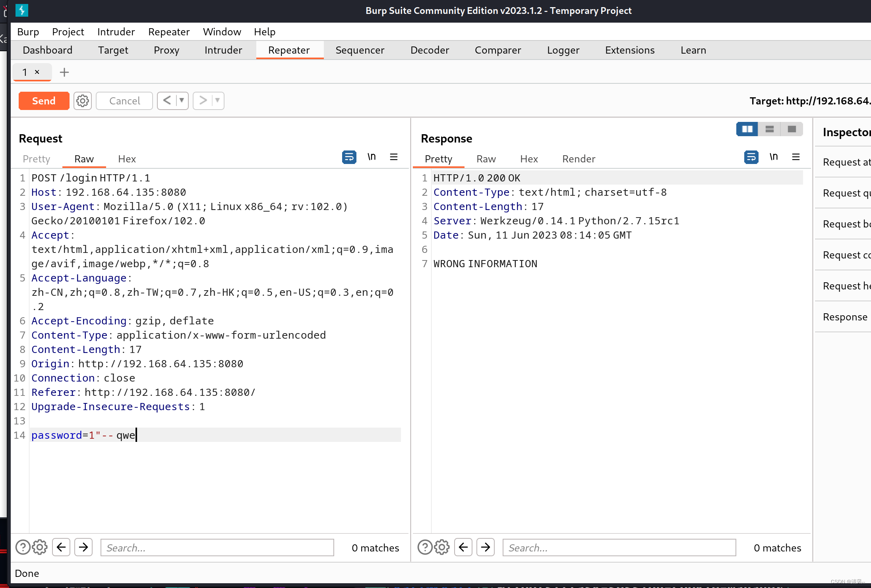Click the Response search input field
Screen dimensions: 871x588
[x=619, y=548]
